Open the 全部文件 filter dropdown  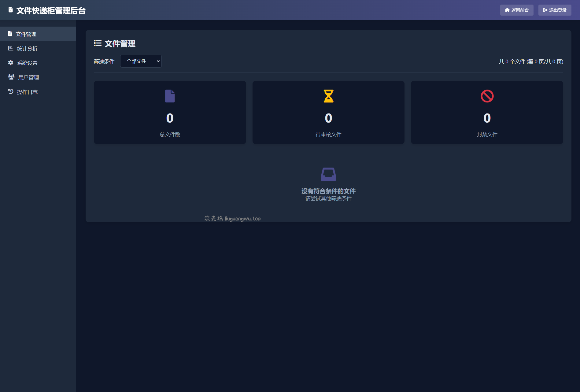tap(141, 61)
